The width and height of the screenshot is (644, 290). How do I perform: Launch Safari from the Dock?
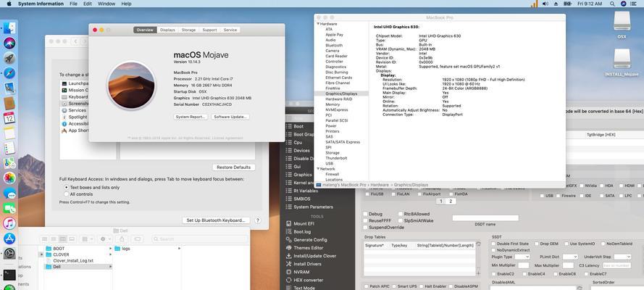click(9, 73)
